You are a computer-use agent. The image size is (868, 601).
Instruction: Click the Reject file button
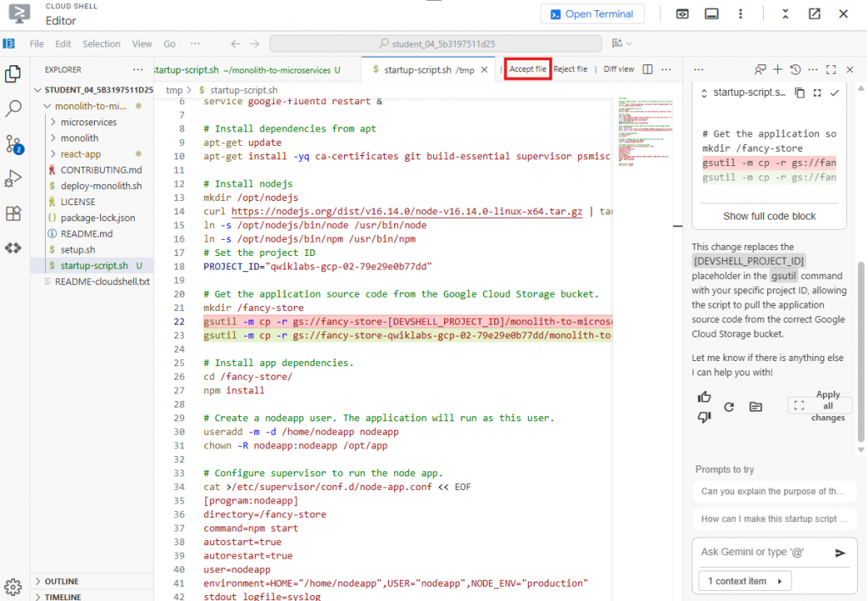pyautogui.click(x=570, y=70)
